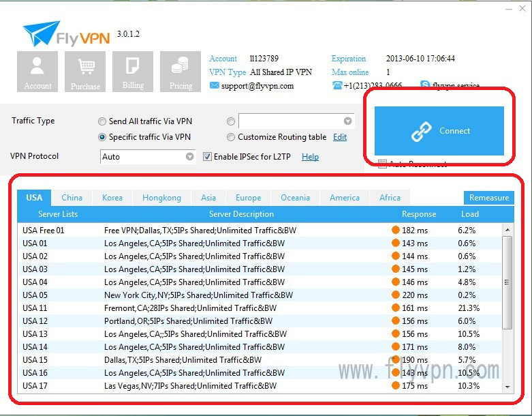Switch to the America tab
The width and height of the screenshot is (532, 416).
[x=345, y=198]
